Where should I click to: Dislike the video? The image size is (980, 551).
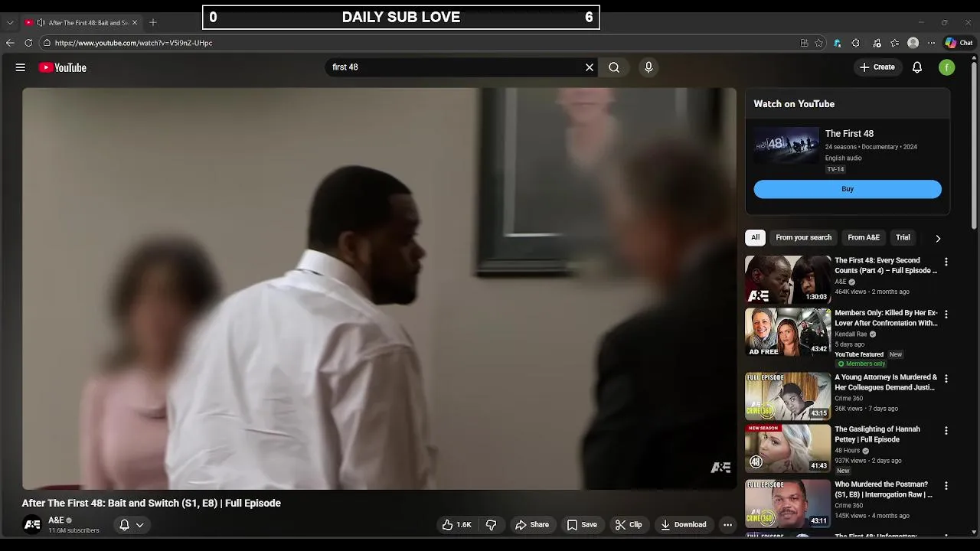point(492,525)
